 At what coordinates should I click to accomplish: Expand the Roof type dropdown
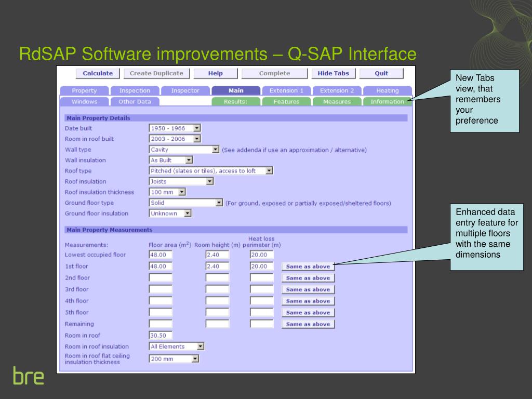point(211,170)
